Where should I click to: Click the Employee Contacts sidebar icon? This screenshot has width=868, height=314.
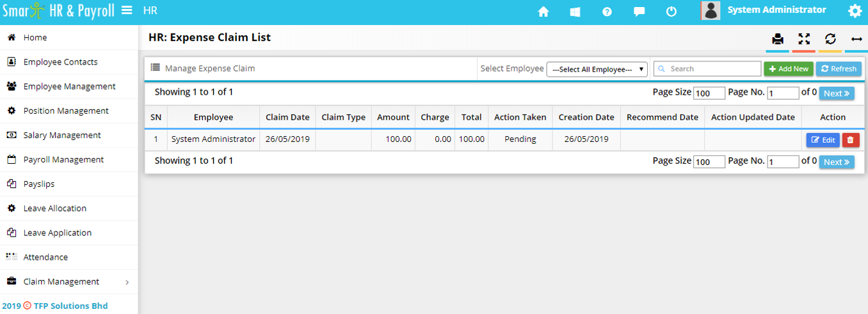point(12,62)
